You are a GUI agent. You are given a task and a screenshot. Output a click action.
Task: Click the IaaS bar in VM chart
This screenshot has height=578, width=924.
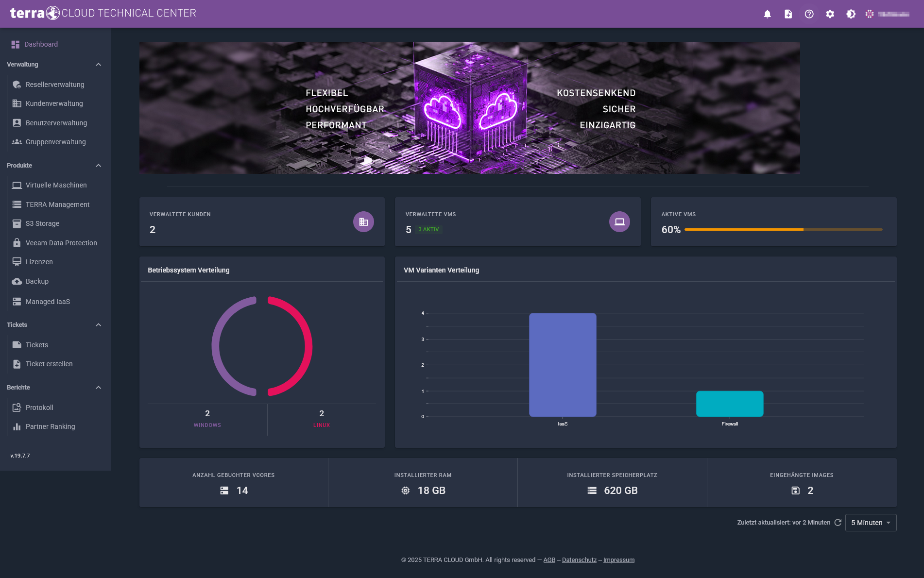tap(563, 365)
